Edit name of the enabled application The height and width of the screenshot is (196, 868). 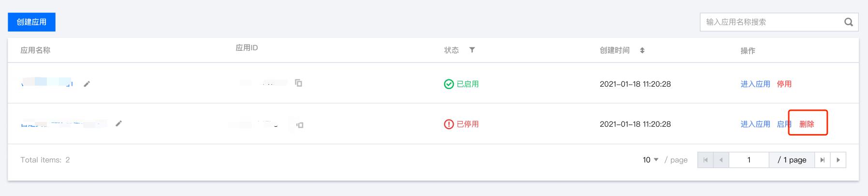[87, 84]
